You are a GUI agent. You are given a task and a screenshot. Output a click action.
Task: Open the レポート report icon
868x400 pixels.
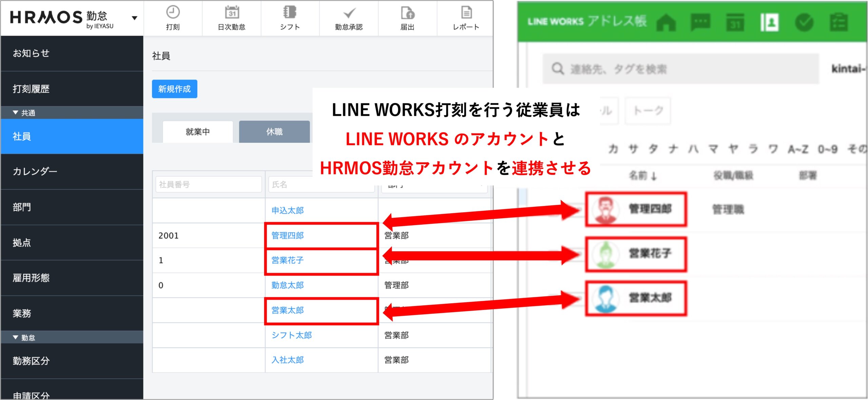pyautogui.click(x=466, y=13)
